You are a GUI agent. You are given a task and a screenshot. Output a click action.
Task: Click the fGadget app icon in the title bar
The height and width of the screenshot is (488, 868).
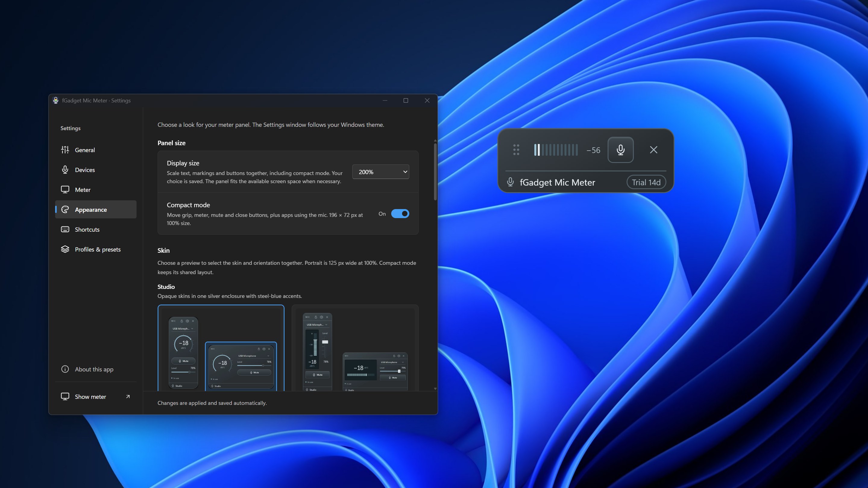click(x=55, y=100)
